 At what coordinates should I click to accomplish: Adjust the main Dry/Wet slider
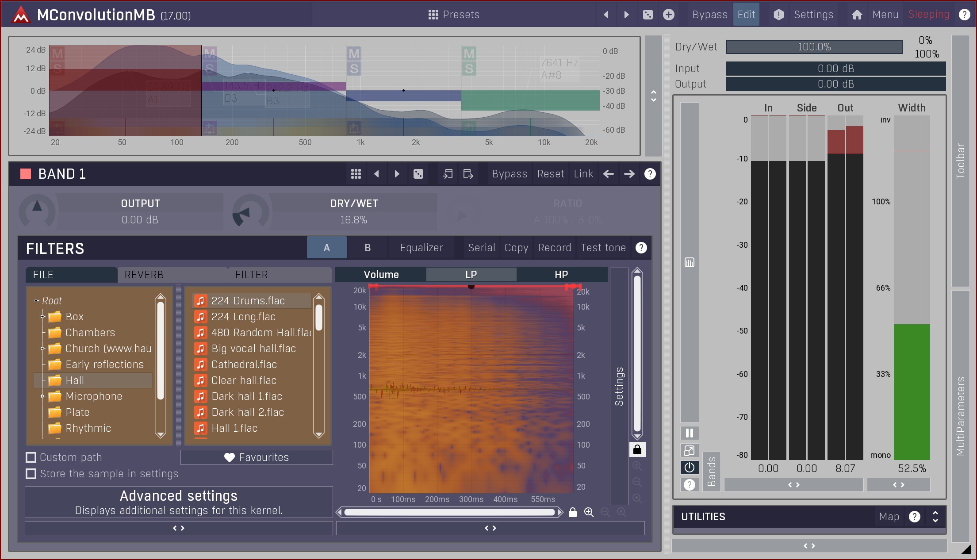coord(814,47)
